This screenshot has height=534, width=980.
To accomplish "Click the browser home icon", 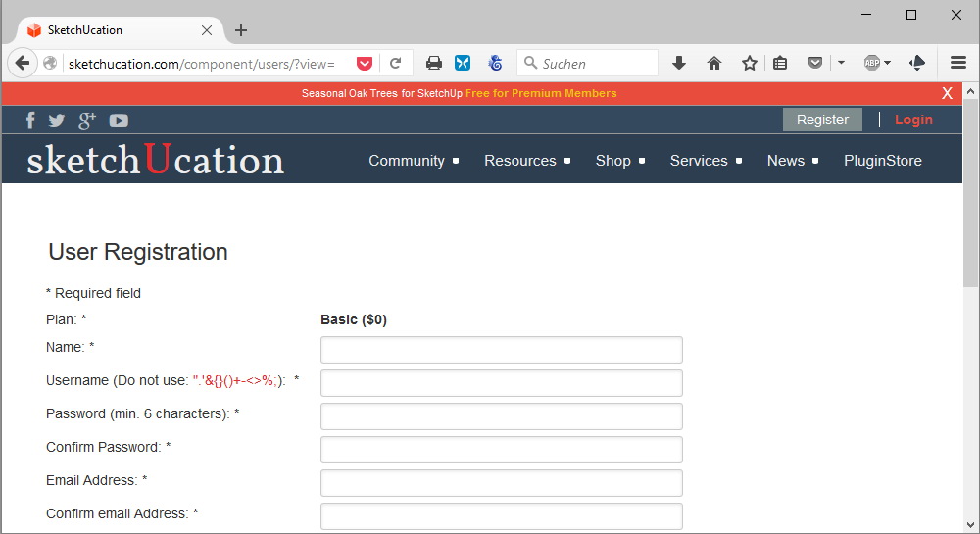I will tap(714, 63).
